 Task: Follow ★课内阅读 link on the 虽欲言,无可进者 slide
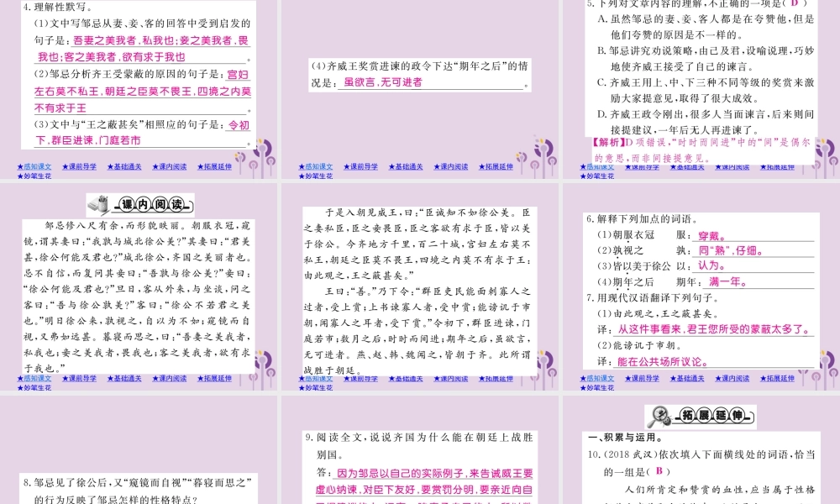coord(450,167)
